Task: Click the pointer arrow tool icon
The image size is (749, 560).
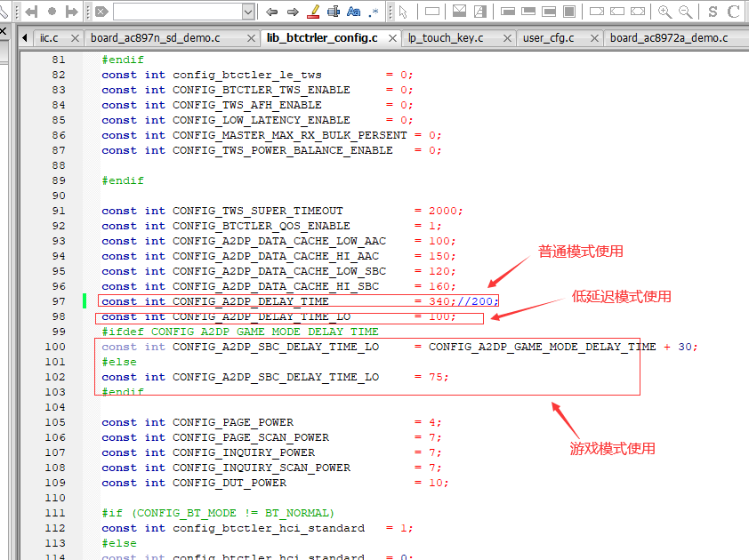Action: point(403,12)
